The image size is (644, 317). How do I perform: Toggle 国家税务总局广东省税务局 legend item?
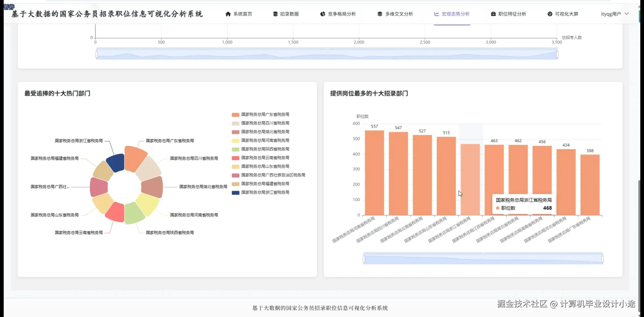click(260, 115)
